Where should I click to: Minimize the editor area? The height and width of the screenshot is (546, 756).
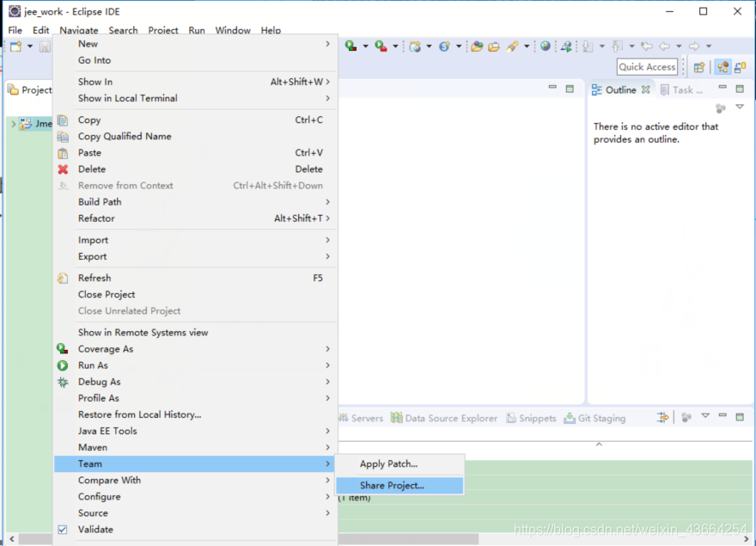pyautogui.click(x=552, y=88)
